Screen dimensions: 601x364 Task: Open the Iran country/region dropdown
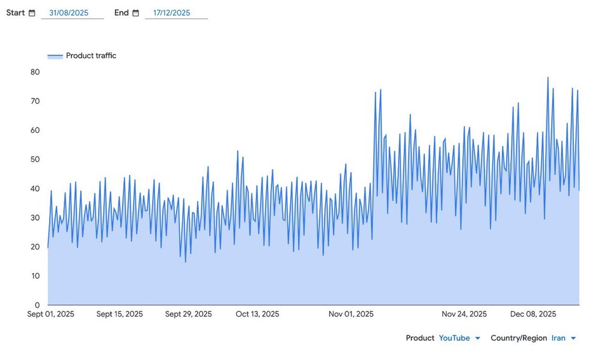click(558, 338)
